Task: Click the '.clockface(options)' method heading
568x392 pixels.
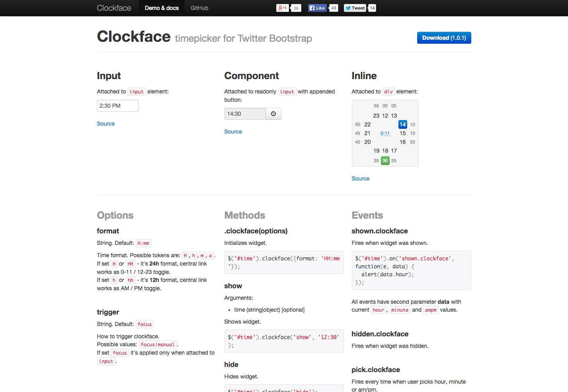Action: coord(256,231)
